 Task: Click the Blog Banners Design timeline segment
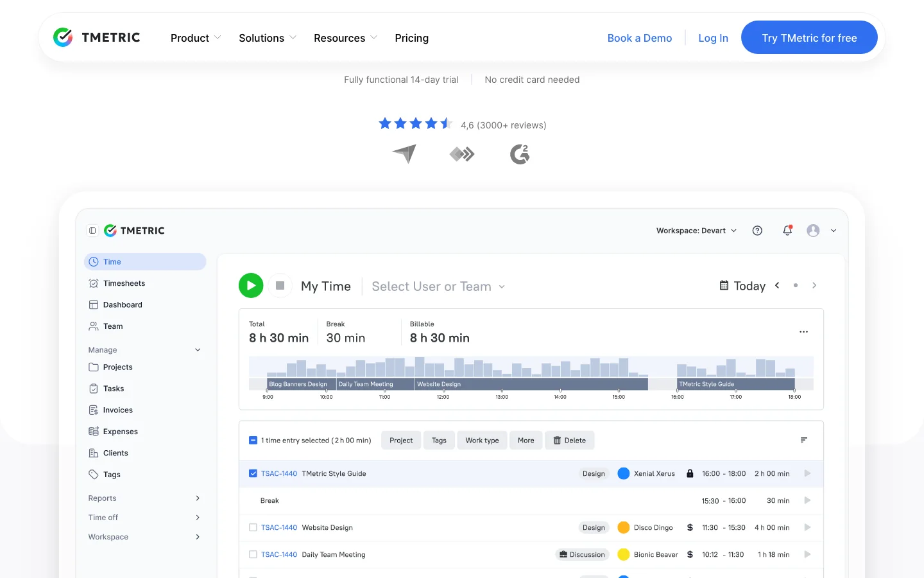click(302, 384)
